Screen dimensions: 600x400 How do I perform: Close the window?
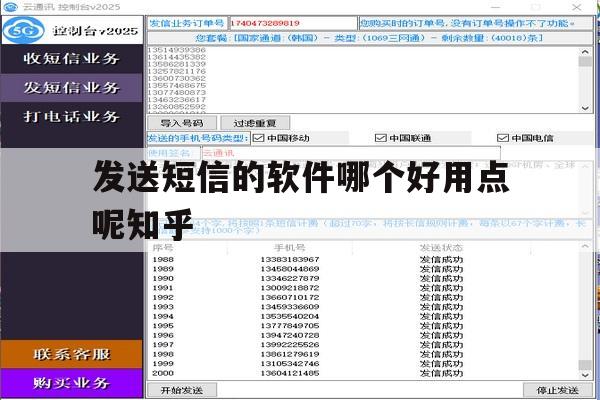point(577,7)
